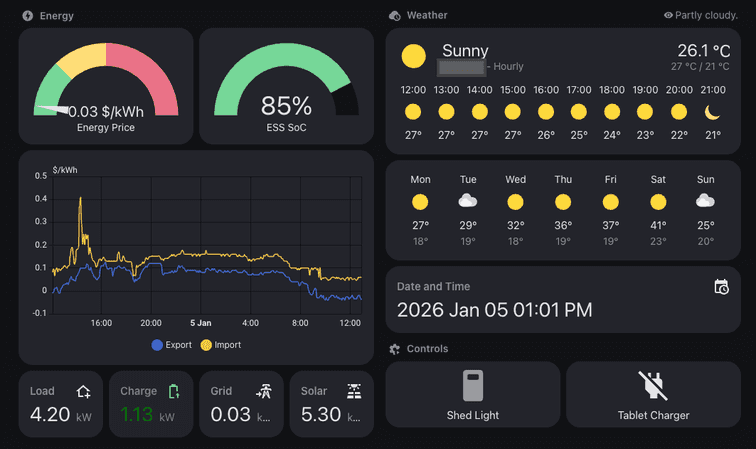Screen dimensions: 756x449
Task: Click Thursday's sunny forecast icon
Action: click(563, 202)
